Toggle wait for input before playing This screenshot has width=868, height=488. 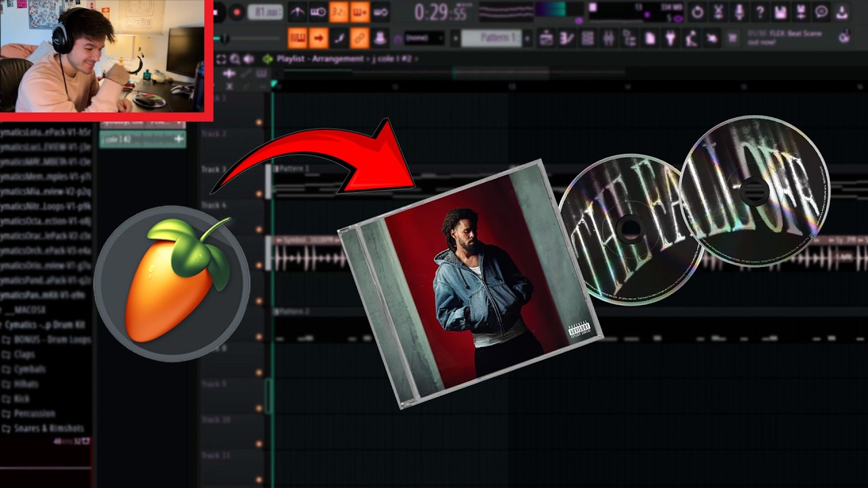(317, 12)
